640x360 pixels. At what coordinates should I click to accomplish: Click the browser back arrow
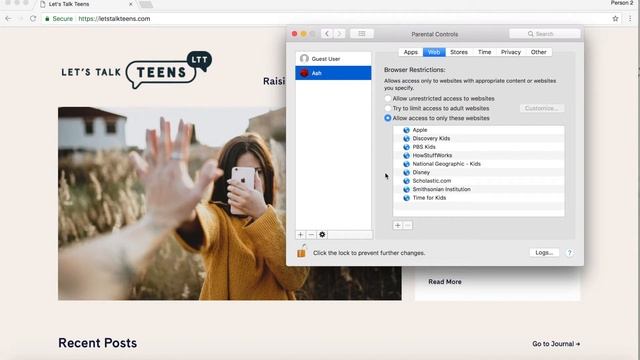coord(9,19)
